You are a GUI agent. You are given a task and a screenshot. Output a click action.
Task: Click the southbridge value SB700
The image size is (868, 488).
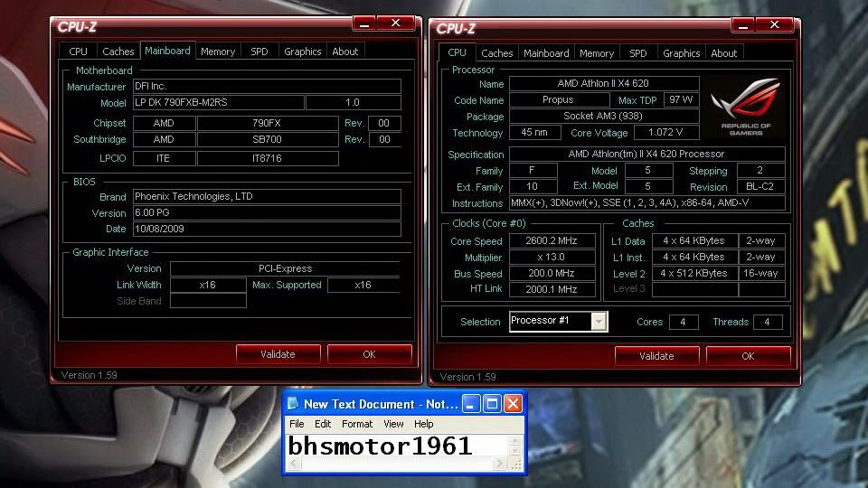pos(268,139)
